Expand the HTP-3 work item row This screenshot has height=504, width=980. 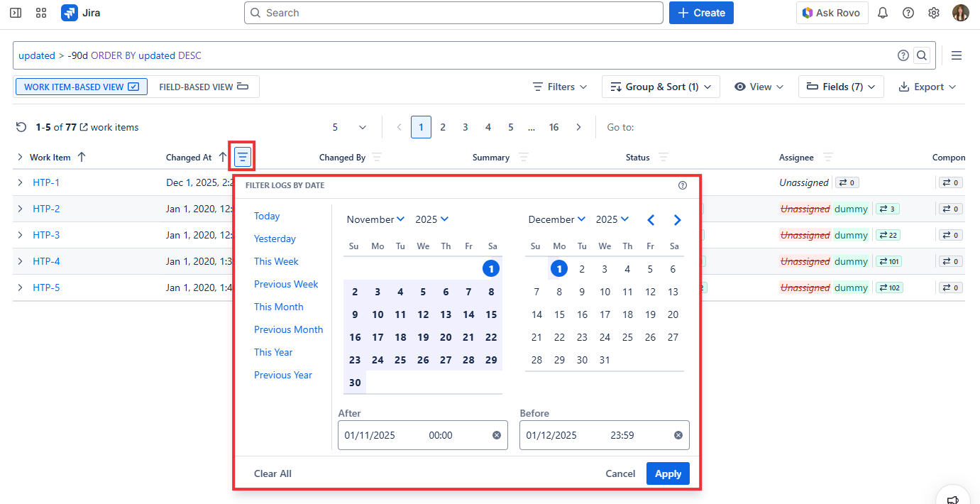[21, 235]
